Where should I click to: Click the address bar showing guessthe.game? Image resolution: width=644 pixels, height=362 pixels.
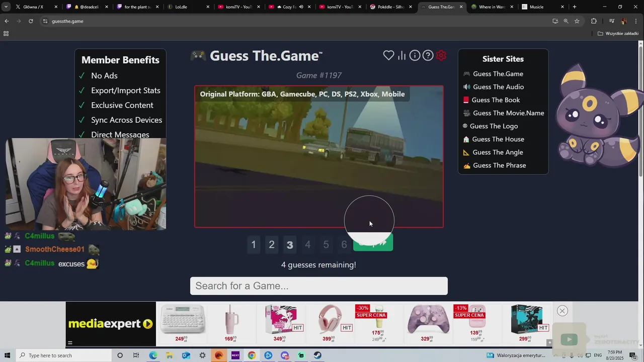click(297, 21)
